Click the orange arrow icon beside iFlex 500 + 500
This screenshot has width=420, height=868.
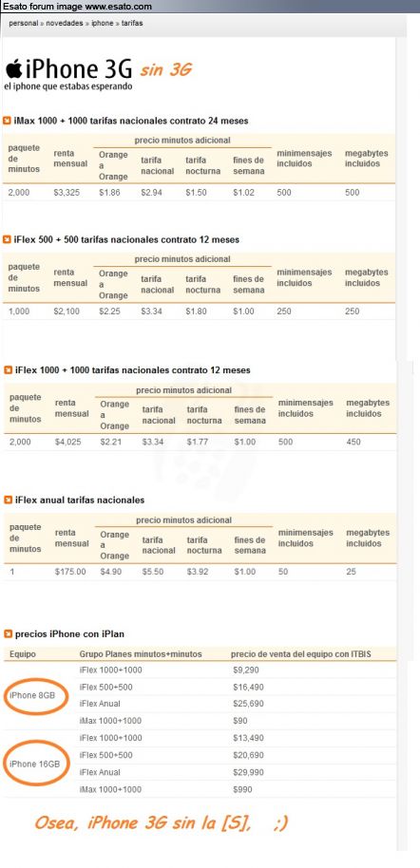tap(8, 239)
